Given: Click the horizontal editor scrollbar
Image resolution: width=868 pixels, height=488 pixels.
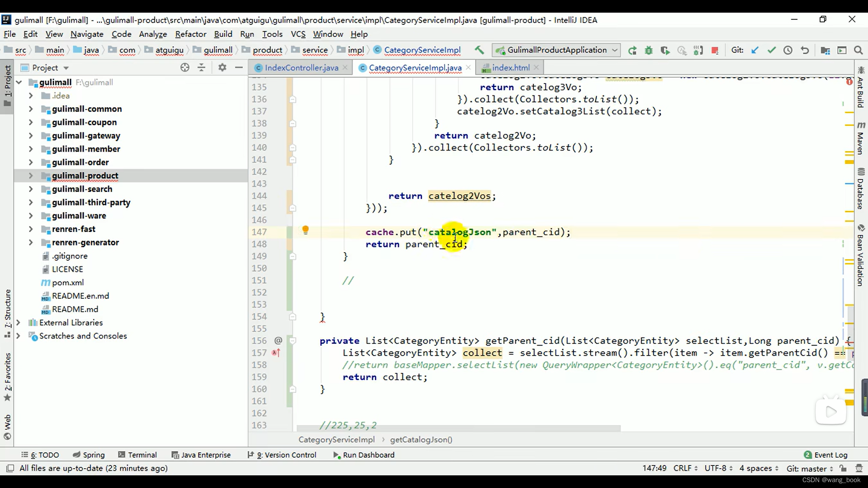Looking at the screenshot, I should (458, 428).
